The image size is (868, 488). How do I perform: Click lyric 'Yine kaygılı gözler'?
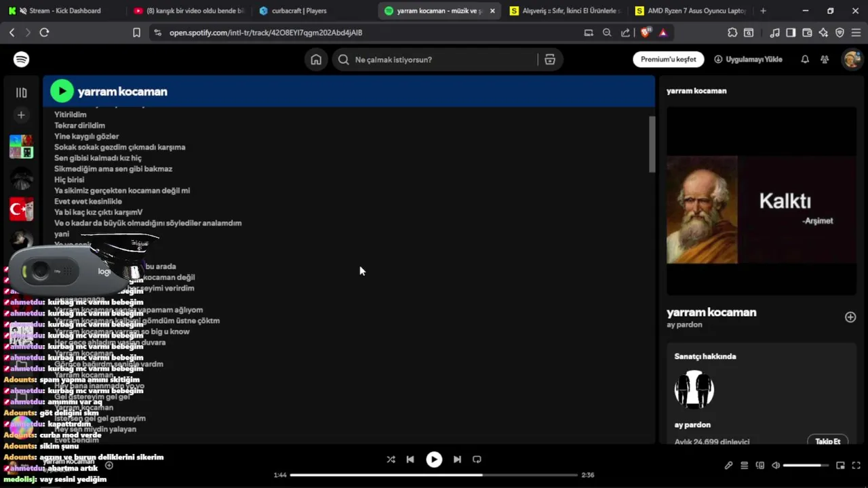click(86, 136)
